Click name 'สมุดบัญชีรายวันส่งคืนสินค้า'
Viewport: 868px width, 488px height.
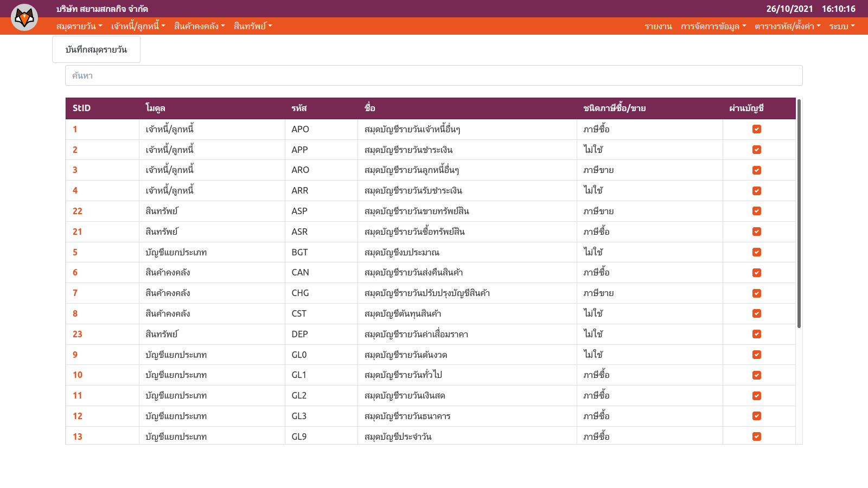tap(413, 272)
